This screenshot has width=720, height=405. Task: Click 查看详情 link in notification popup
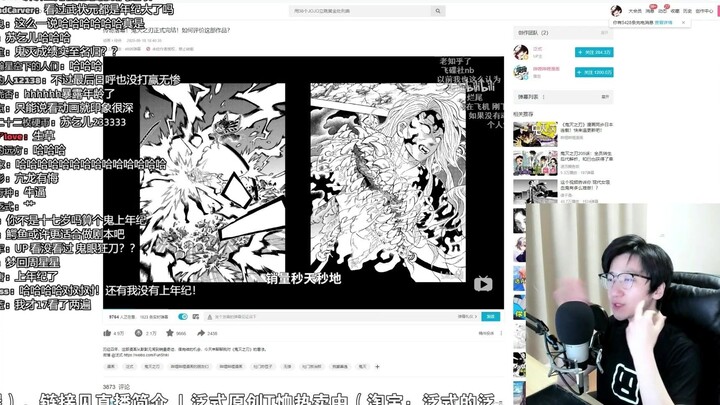664,22
